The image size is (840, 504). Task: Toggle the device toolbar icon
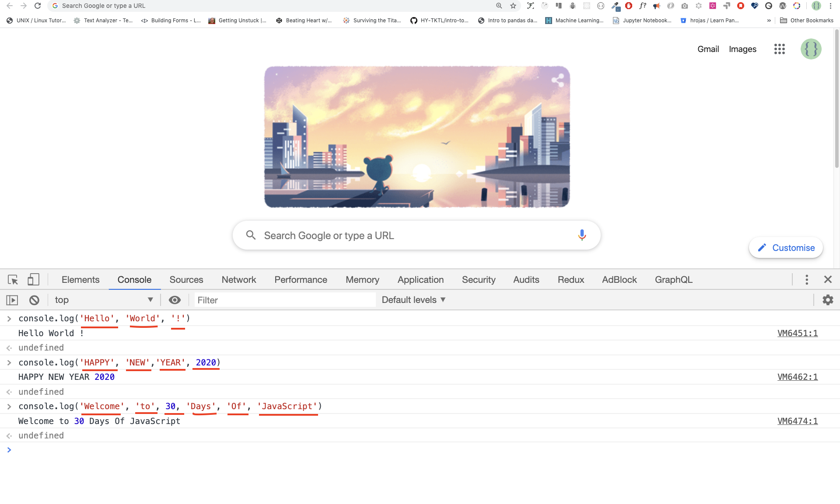click(x=34, y=279)
